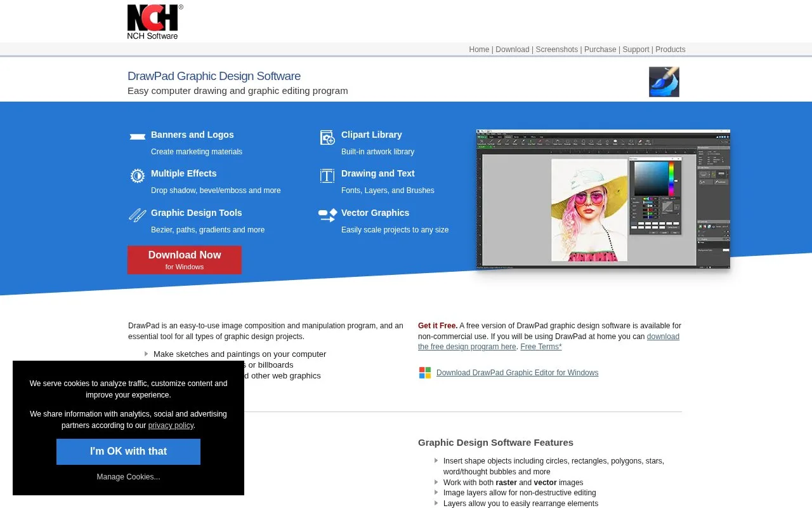Open the Support menu link

(x=636, y=50)
